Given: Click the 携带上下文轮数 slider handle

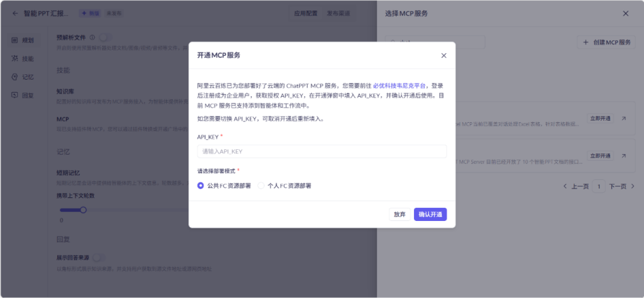Looking at the screenshot, I should click(x=83, y=210).
